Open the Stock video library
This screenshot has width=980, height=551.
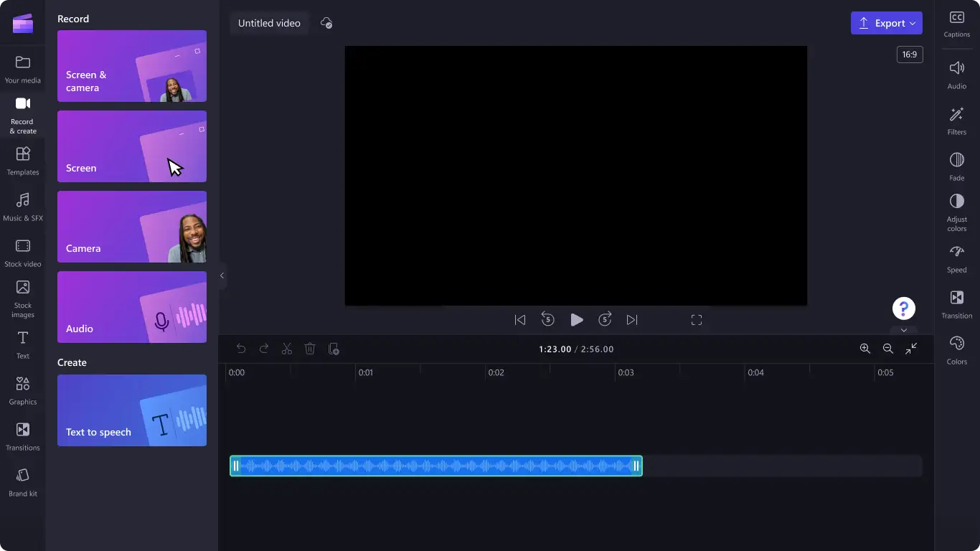pos(23,253)
